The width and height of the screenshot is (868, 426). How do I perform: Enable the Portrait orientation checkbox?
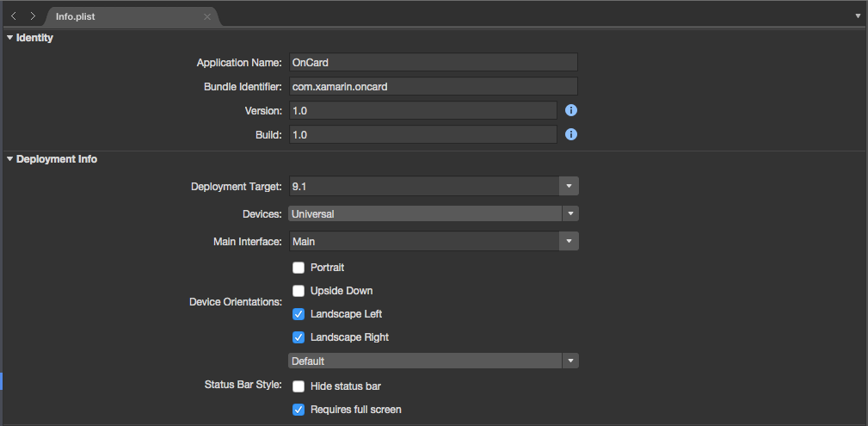[299, 268]
